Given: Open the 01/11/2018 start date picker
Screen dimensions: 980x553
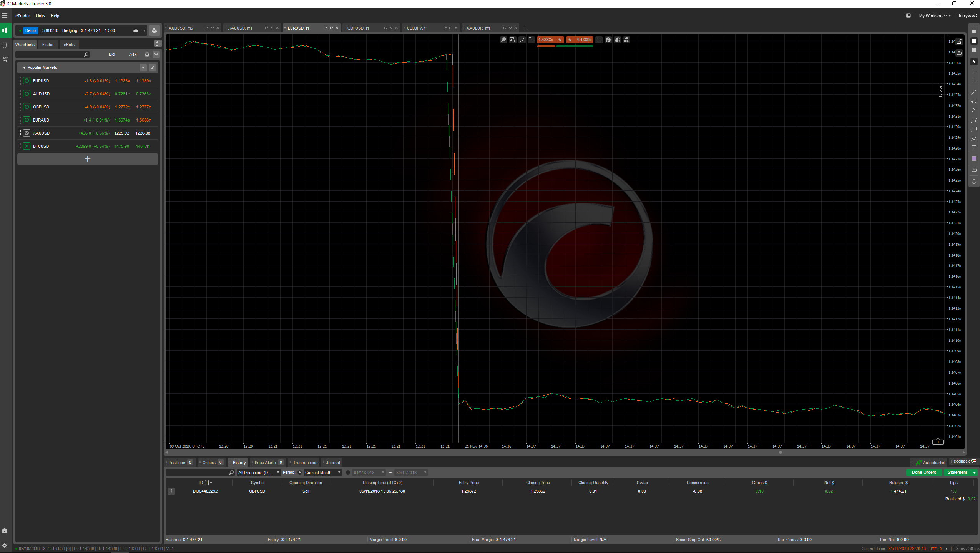Looking at the screenshot, I should pyautogui.click(x=369, y=473).
